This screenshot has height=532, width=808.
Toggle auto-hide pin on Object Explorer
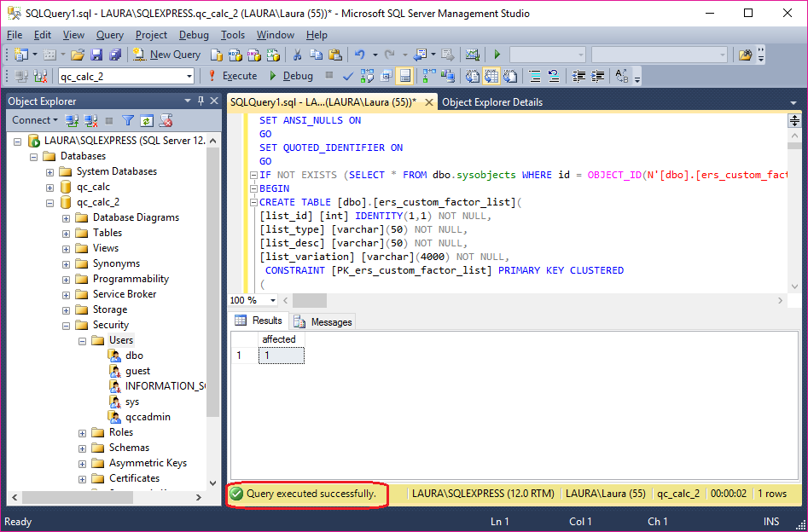point(201,101)
